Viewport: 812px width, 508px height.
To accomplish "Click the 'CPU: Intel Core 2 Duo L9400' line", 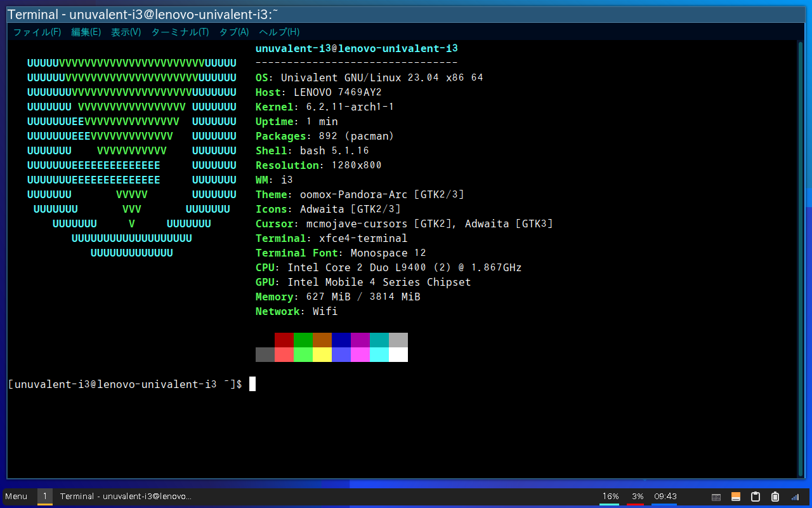I will coord(388,267).
